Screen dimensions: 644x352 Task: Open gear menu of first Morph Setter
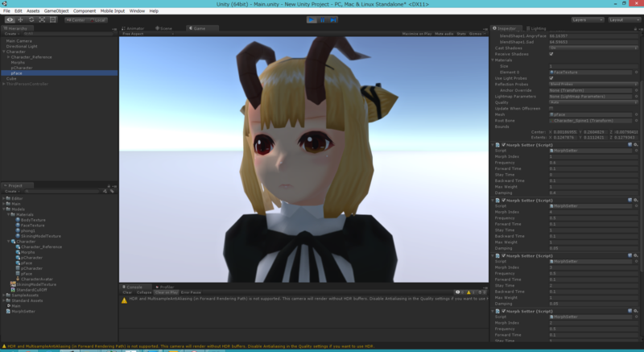[636, 145]
